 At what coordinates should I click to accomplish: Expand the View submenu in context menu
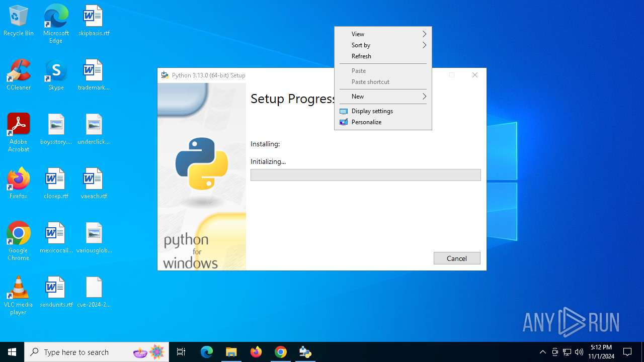tap(383, 34)
